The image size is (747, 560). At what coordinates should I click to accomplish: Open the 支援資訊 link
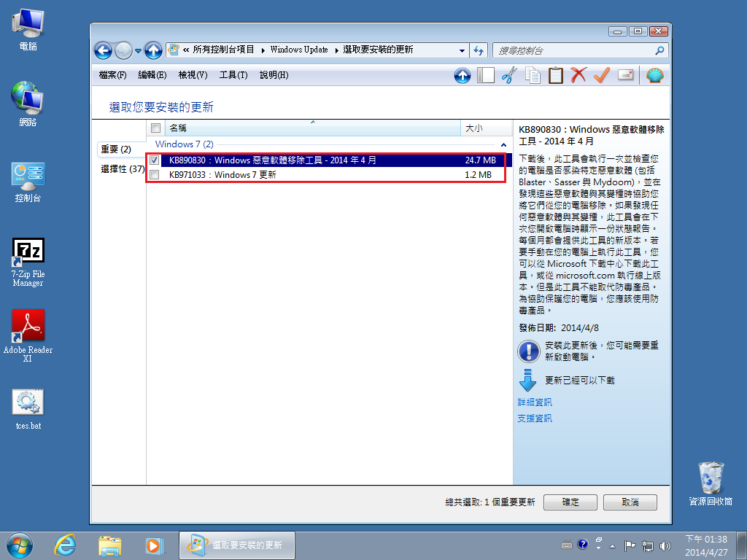[x=535, y=419]
